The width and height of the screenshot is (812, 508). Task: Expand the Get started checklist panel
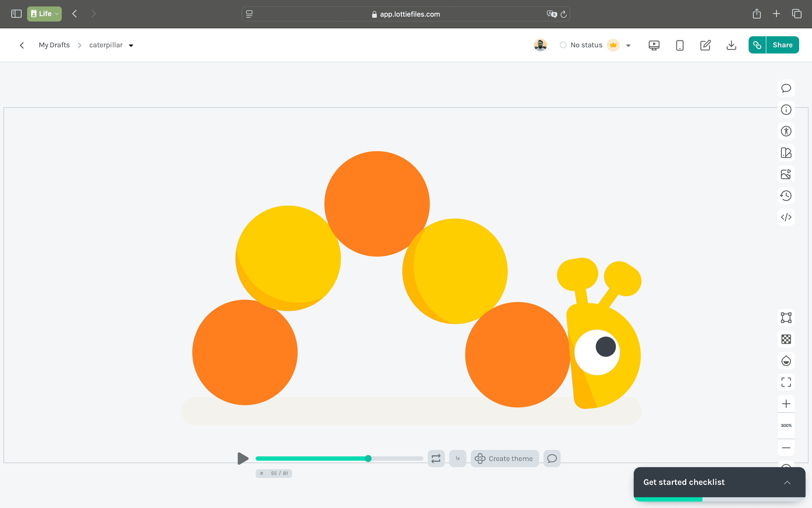[787, 482]
